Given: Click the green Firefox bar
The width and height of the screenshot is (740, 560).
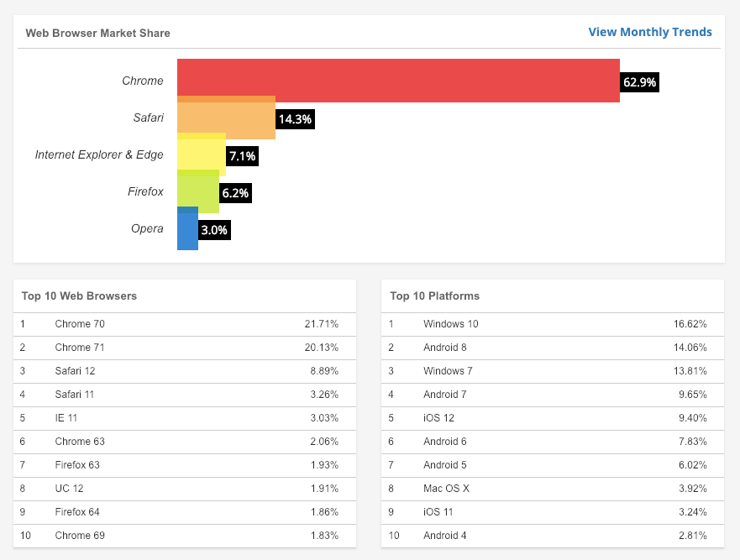Looking at the screenshot, I should click(x=198, y=191).
